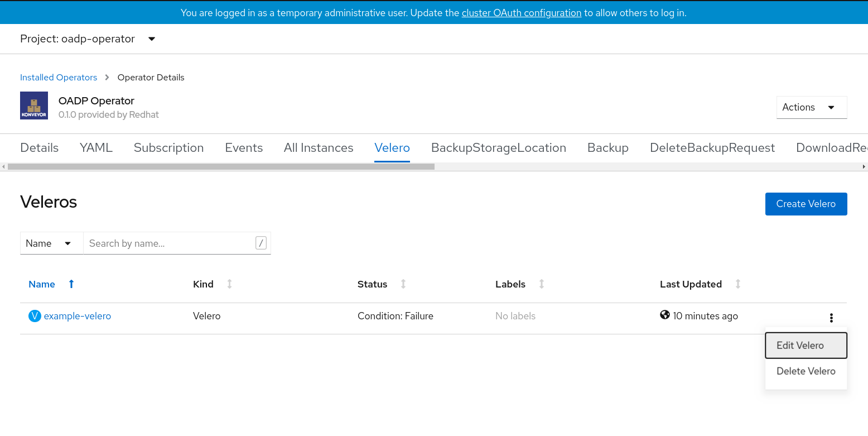868x436 pixels.
Task: Open the Actions dropdown
Action: click(x=812, y=107)
